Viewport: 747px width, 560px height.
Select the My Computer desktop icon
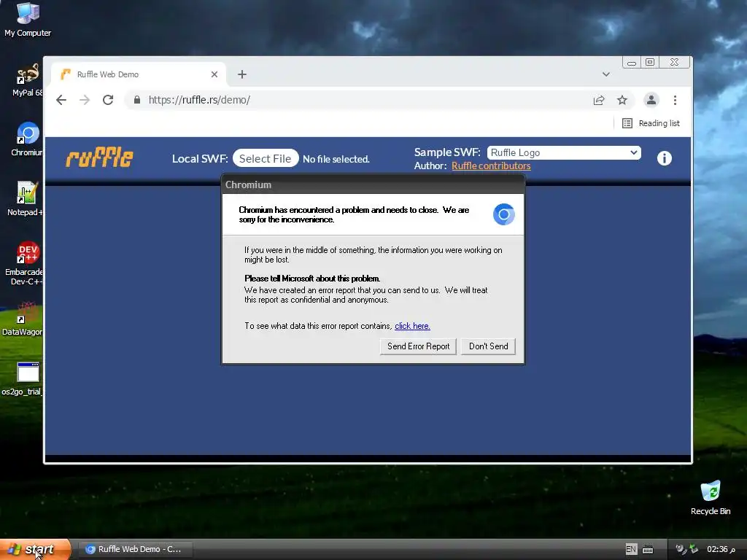tap(28, 20)
